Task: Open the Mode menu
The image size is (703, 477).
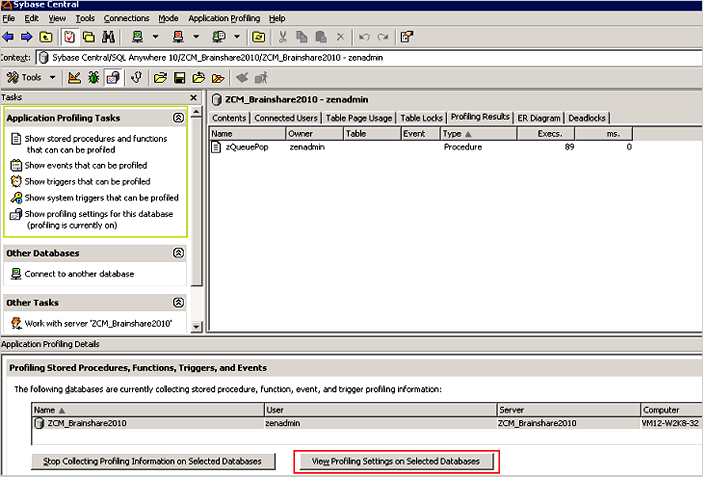Action: pos(168,18)
